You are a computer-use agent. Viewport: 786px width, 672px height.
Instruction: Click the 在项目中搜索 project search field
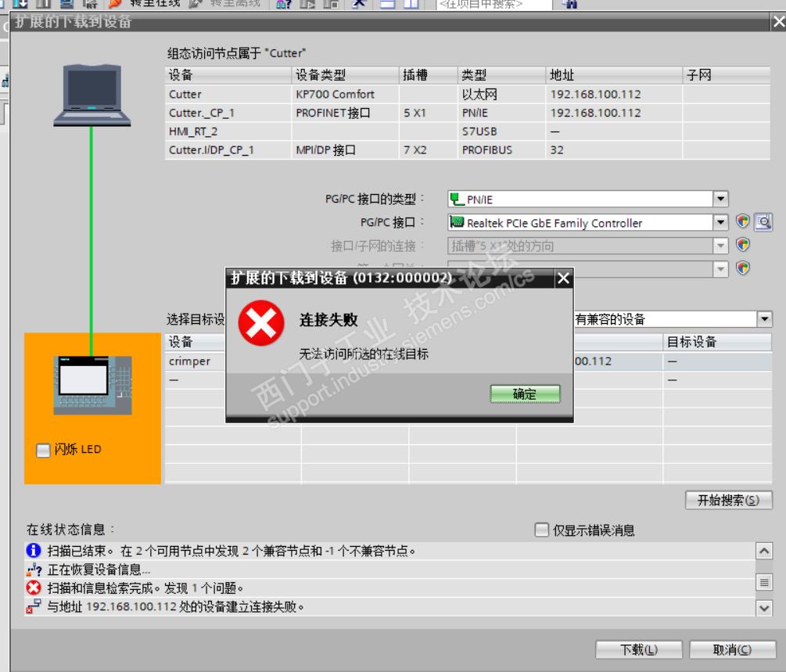pos(493,5)
